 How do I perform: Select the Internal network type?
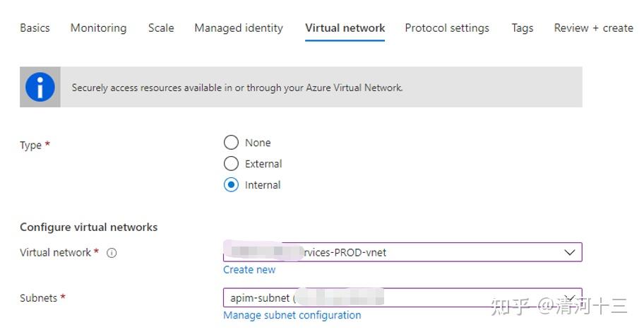pos(231,185)
